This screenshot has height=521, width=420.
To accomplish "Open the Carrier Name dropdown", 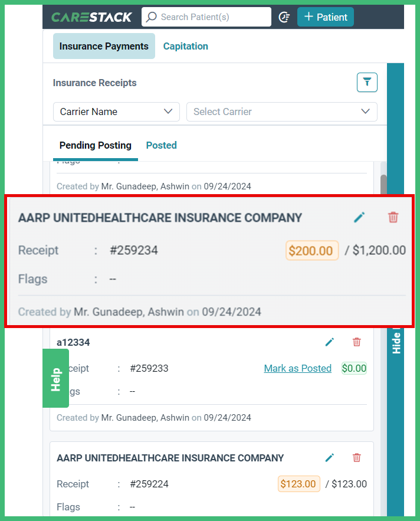I will coord(116,112).
